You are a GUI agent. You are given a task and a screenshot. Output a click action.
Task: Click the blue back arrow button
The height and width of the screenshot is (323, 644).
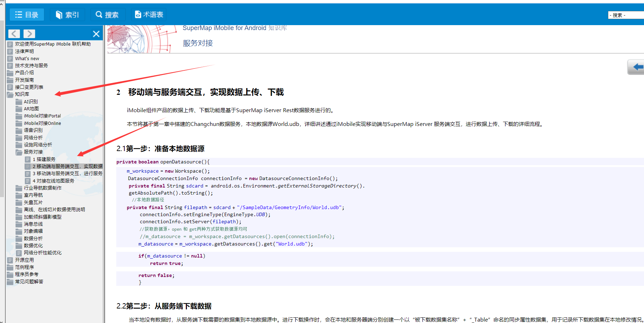pyautogui.click(x=636, y=67)
